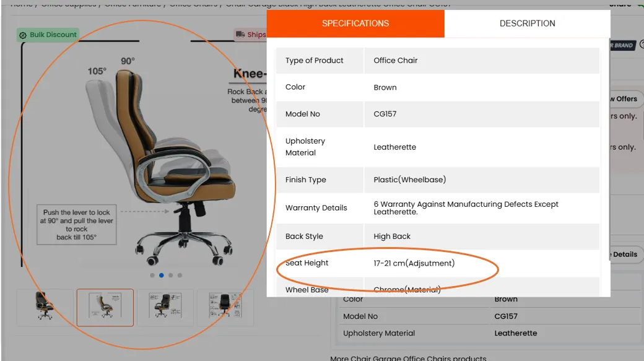Go to fourth image carousel dot
Image resolution: width=644 pixels, height=361 pixels.
point(180,275)
